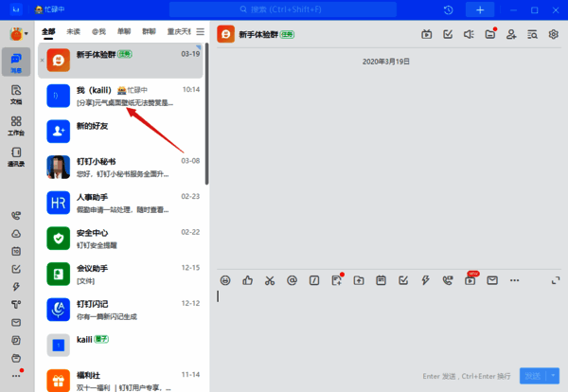This screenshot has height=392, width=568.
Task: Select the @我 conversation tab
Action: point(98,32)
